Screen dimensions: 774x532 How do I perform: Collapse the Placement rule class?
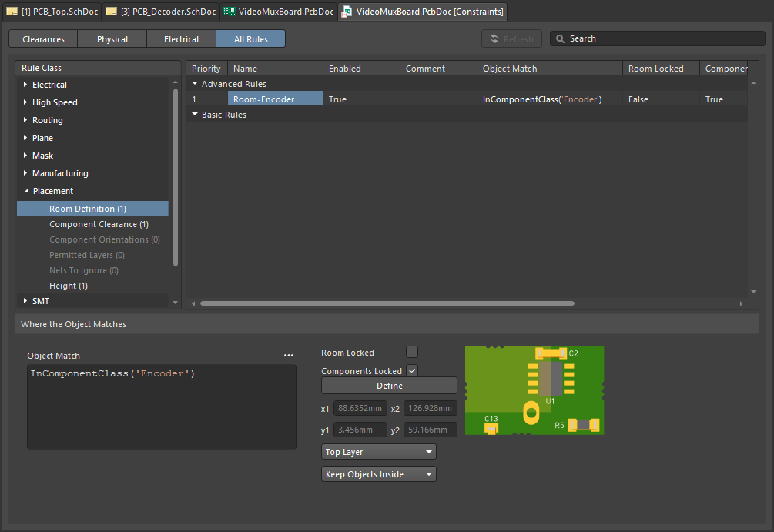25,191
